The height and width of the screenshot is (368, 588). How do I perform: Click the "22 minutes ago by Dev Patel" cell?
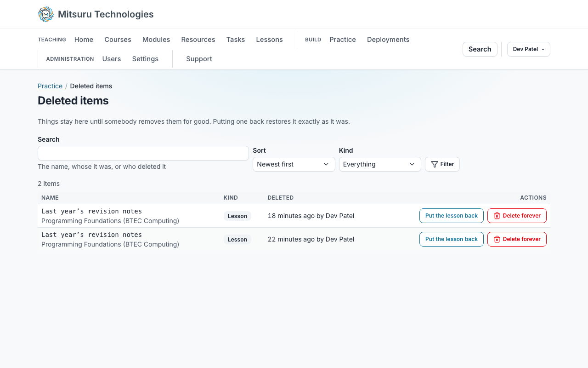pyautogui.click(x=311, y=239)
